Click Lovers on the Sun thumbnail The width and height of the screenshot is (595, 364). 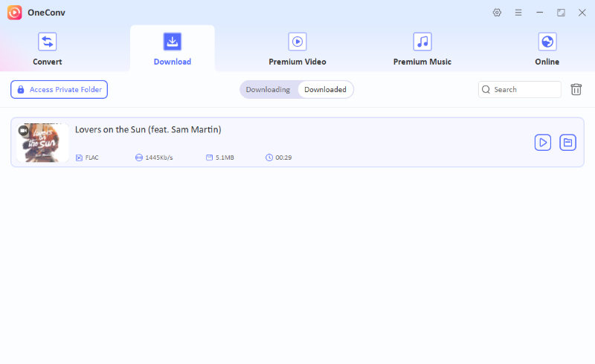point(43,143)
